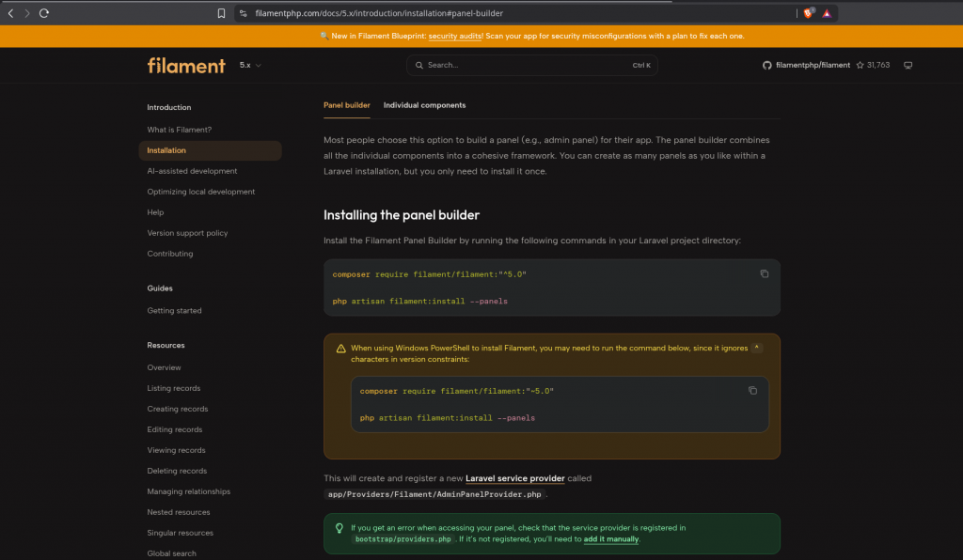Screen dimensions: 963x560
Task: Click the star icon next to 31,763
Action: point(860,65)
